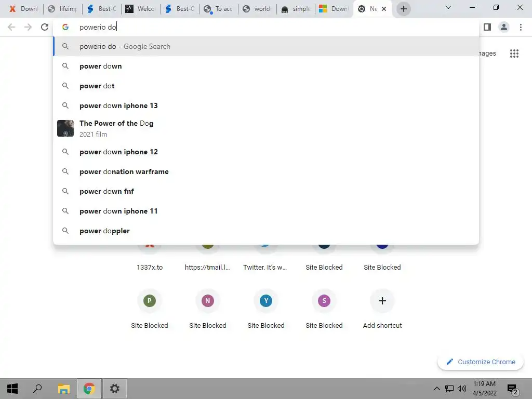Switch to the world tab

257,9
